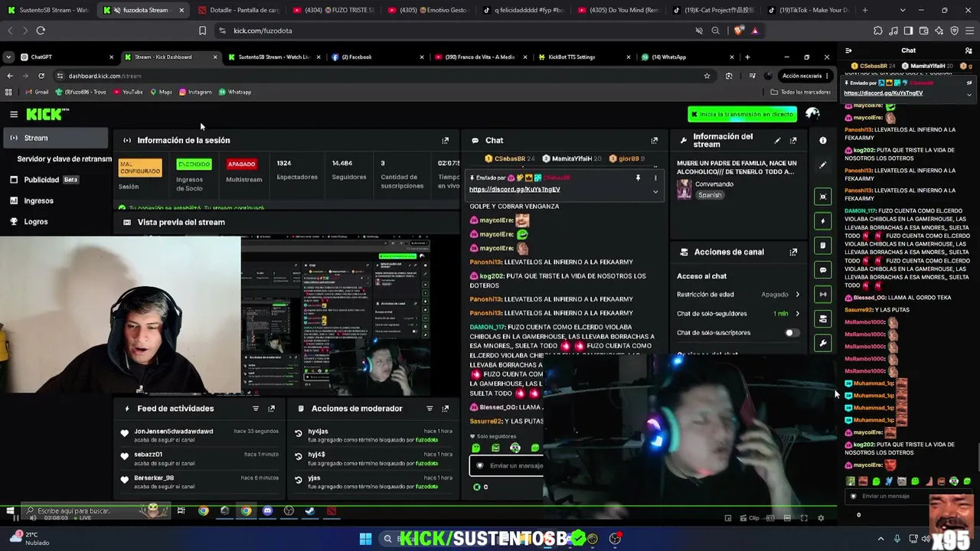Screen dimensions: 980x551
Task: Open Steam from the taskbar
Action: 310,510
